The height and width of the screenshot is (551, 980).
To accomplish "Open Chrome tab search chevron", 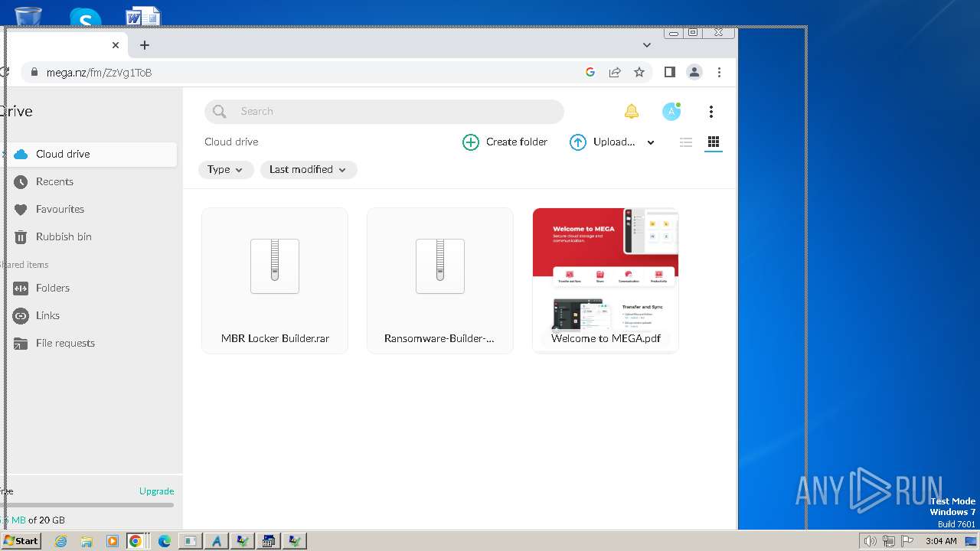I will [x=647, y=45].
